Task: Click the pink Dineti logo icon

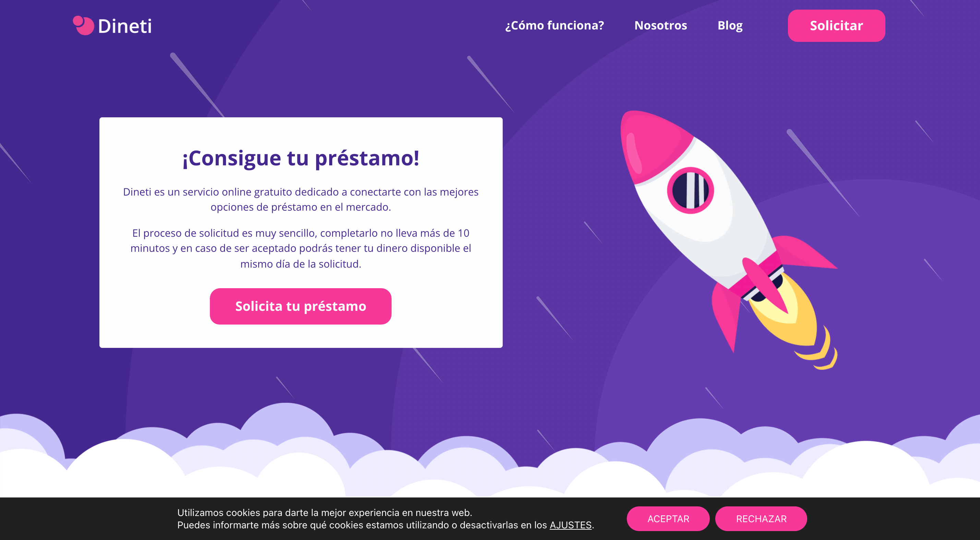Action: (x=83, y=25)
